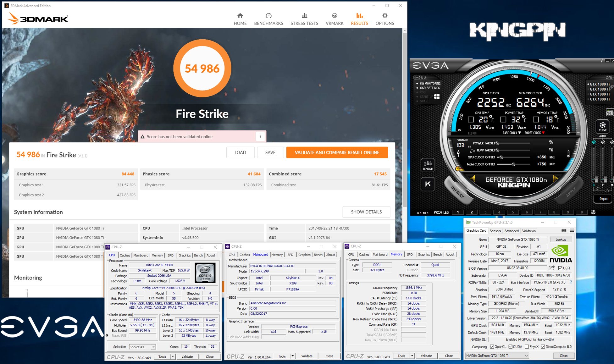Adjust the POWER TARGET slider handle
This screenshot has width=614, height=364.
click(497, 143)
